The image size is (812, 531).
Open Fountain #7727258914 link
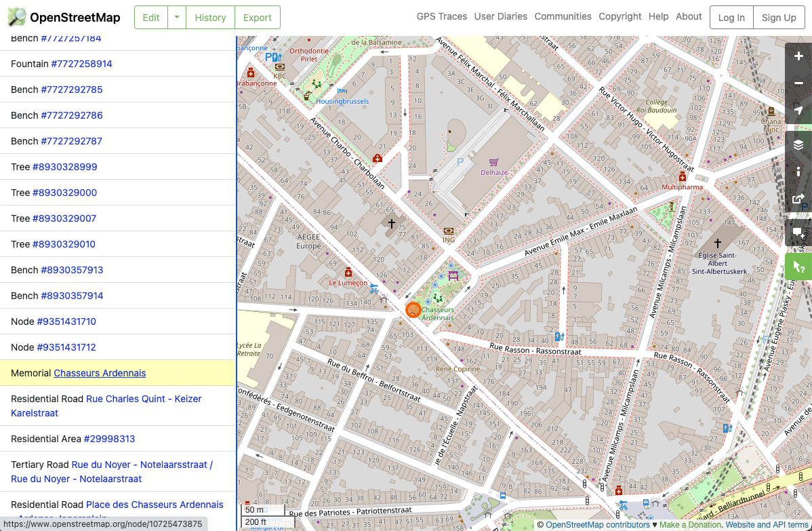tap(81, 64)
